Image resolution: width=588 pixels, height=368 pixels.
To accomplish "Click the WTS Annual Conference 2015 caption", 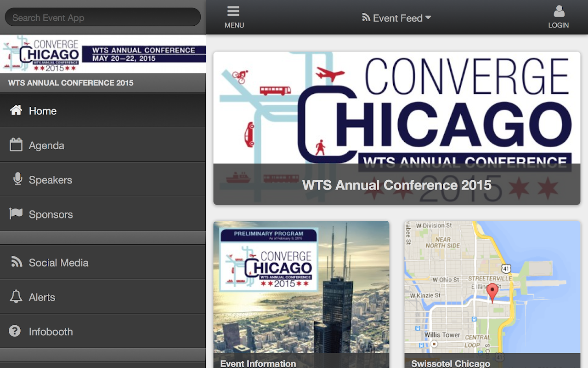I will coord(397,185).
